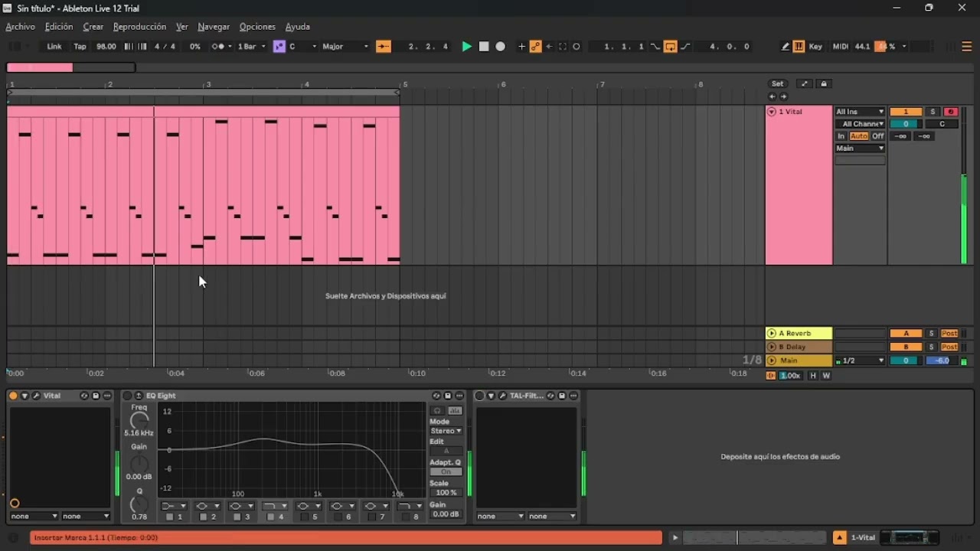Toggle the Vital device activator
Image resolution: width=980 pixels, height=551 pixels.
[x=13, y=396]
